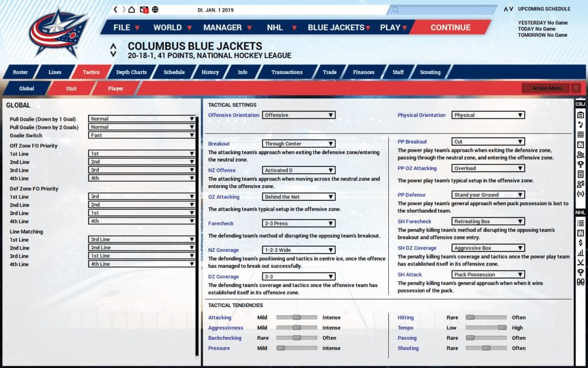Open the Offensive Orientation dropdown
The height and width of the screenshot is (368, 588).
299,115
